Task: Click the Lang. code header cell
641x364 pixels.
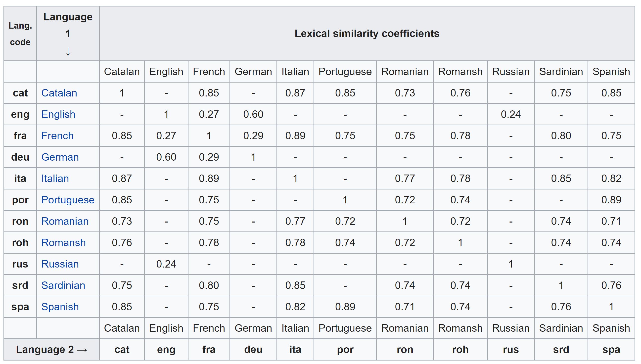Action: coord(20,34)
